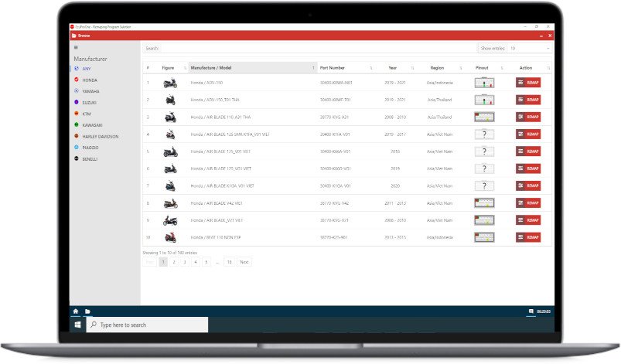
Task: Click unknown pinout icon for AIR BLADE 125 SMK
Action: pyautogui.click(x=484, y=134)
